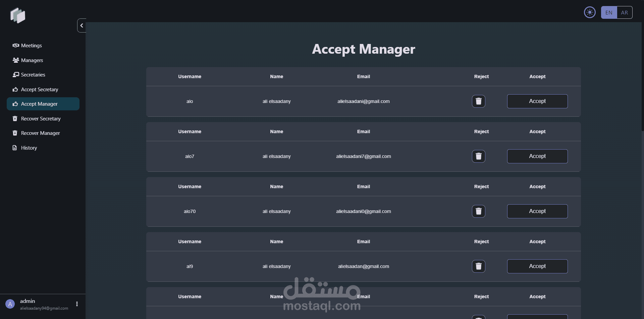The height and width of the screenshot is (319, 644).
Task: Click the Accept Manager page heading
Action: click(x=364, y=49)
